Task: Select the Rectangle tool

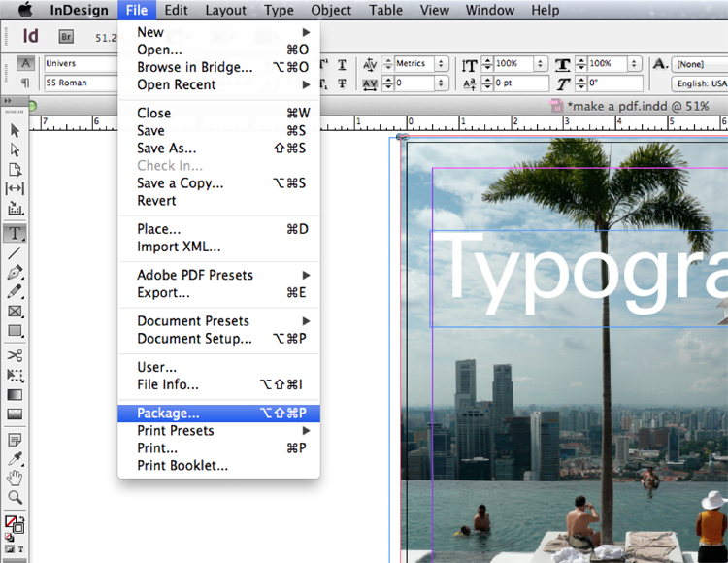Action: (x=15, y=330)
